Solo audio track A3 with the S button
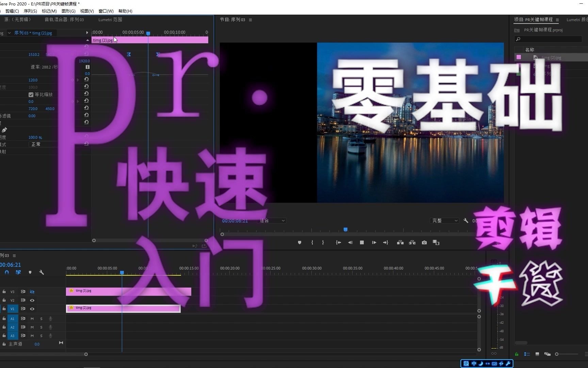The width and height of the screenshot is (588, 368). tap(41, 336)
